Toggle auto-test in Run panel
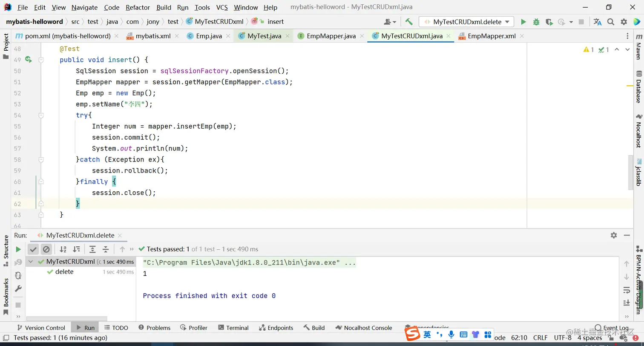The image size is (644, 346). point(18,276)
